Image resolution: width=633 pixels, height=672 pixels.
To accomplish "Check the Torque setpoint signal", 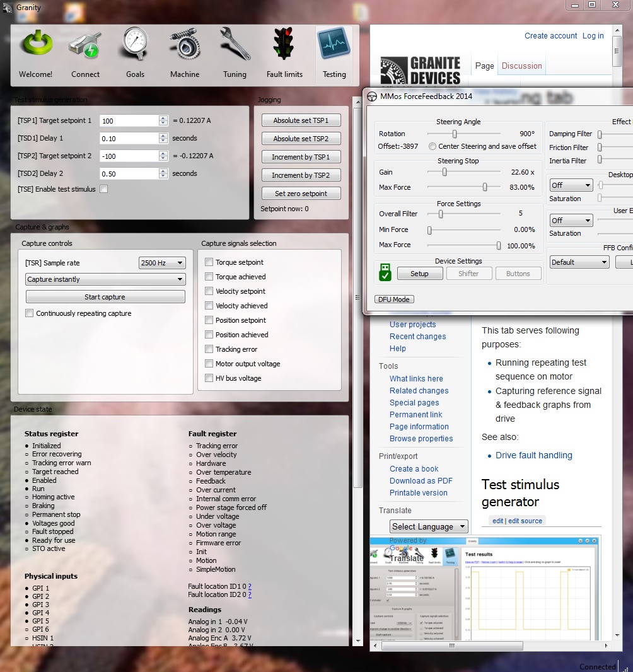I will 209,262.
